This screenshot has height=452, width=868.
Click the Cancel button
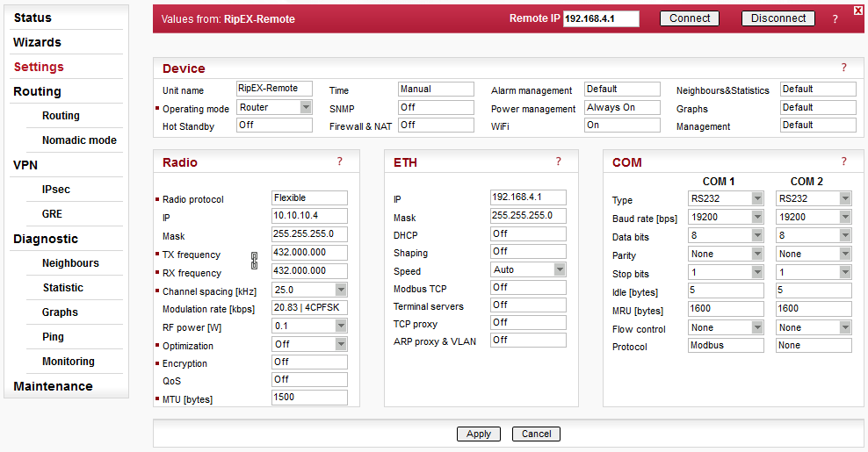coord(536,434)
